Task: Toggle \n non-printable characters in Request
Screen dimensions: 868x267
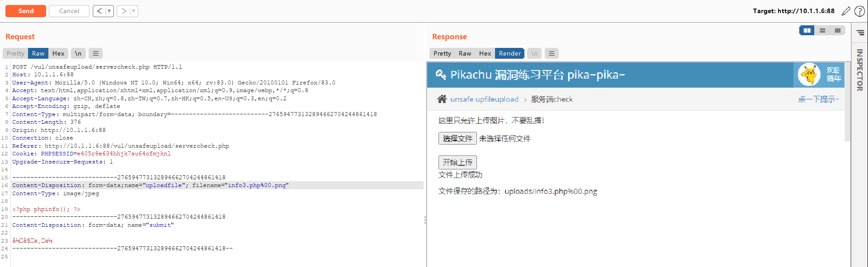Action: [x=78, y=53]
